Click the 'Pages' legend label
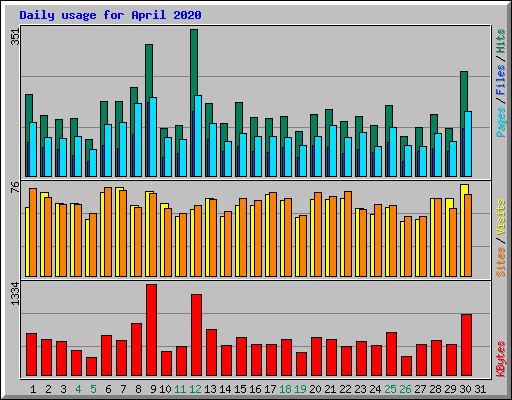This screenshot has width=512, height=400. pos(500,122)
